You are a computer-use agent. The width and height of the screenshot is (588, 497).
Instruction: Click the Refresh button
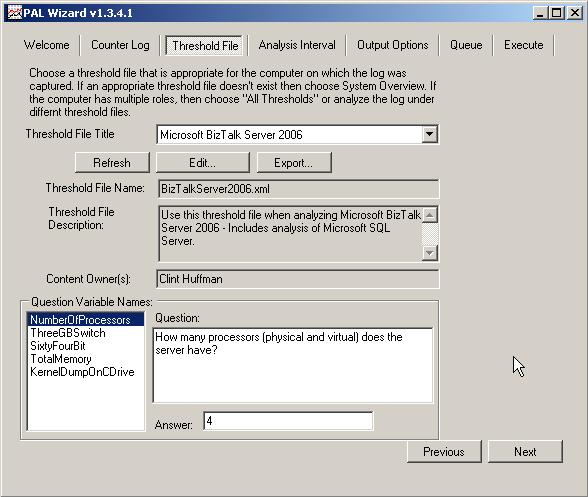coord(112,163)
